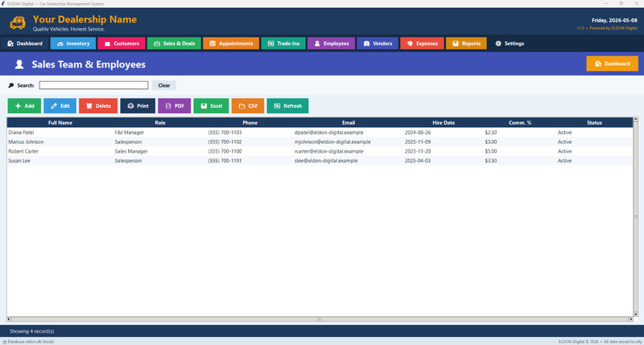The width and height of the screenshot is (644, 345).
Task: Click hire date 2025-11-09
Action: 418,142
